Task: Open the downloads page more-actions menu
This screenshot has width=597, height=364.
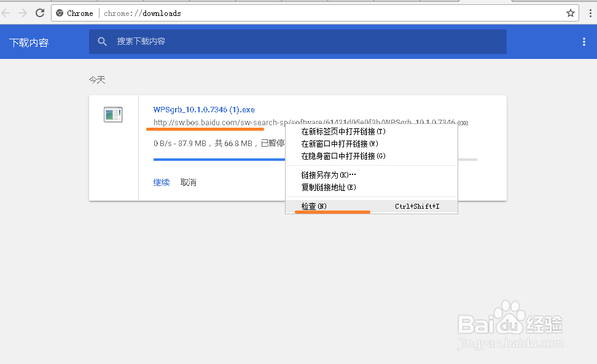Action: 583,42
